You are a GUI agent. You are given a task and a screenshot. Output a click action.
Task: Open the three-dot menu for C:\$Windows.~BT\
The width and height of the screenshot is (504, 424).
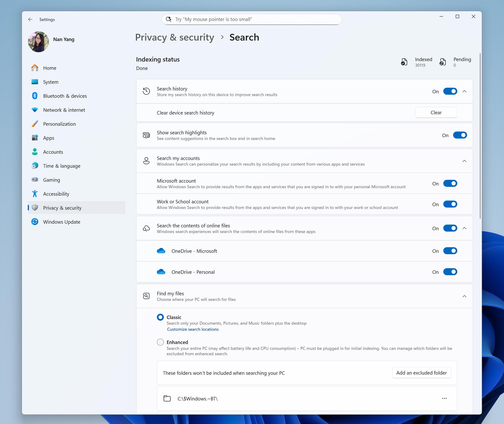click(444, 398)
